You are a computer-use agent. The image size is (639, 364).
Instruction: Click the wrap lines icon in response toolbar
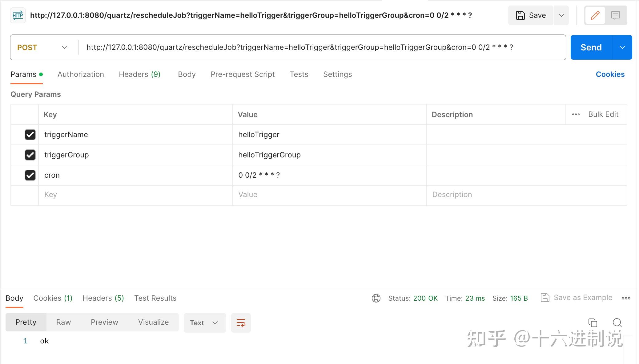(241, 322)
